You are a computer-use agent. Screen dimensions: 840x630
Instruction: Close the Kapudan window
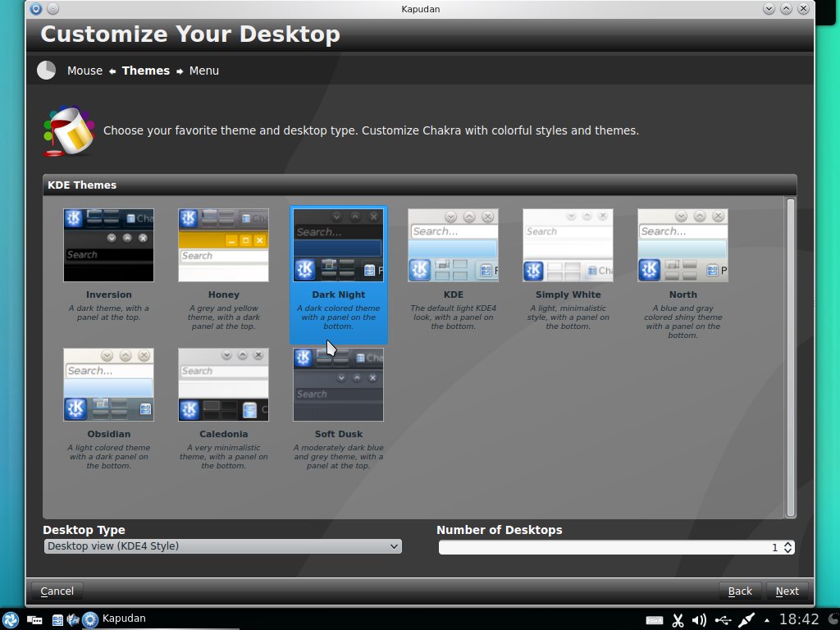click(803, 8)
